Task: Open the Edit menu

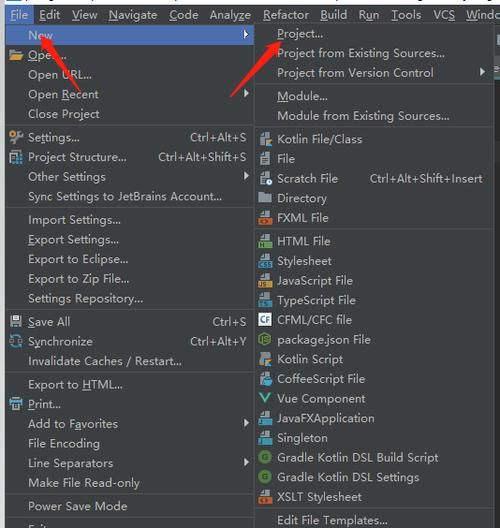Action: click(x=49, y=15)
